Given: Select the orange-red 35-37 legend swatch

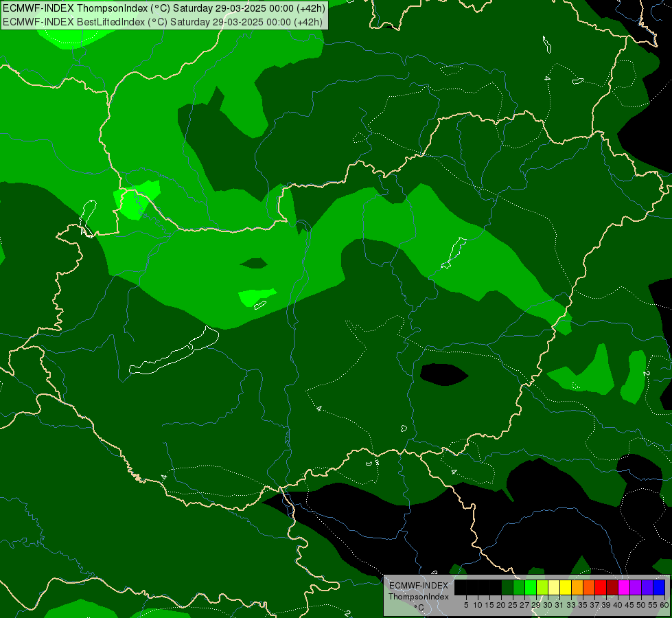Looking at the screenshot, I should [x=589, y=587].
